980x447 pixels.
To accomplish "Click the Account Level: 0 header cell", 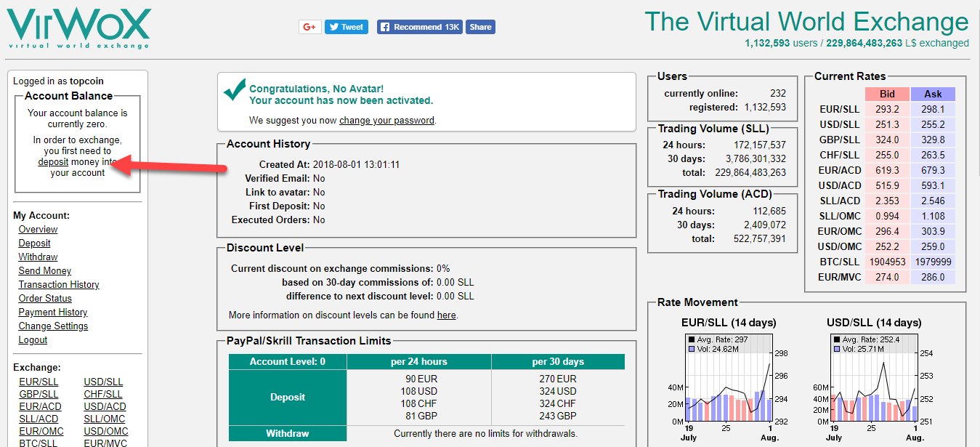I will pos(288,361).
